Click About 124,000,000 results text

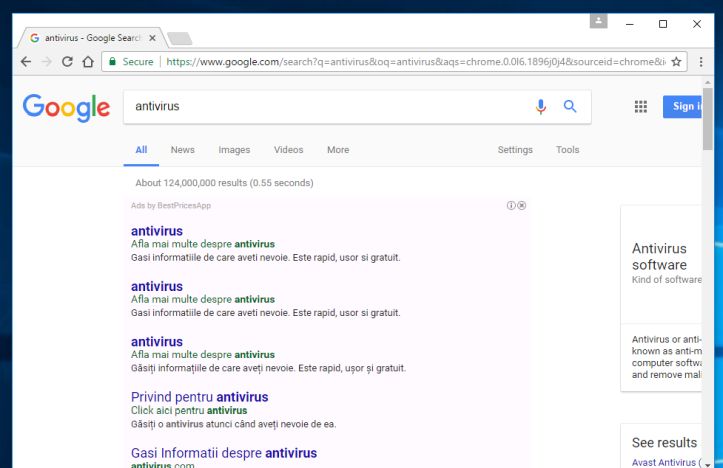coord(224,183)
